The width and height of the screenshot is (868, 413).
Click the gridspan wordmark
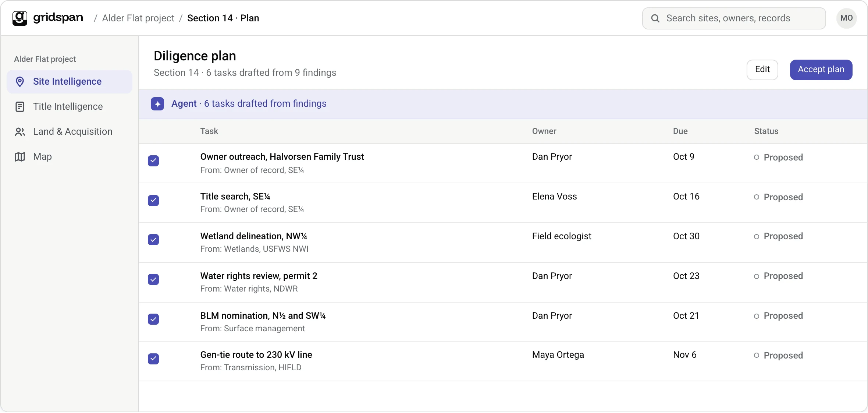pyautogui.click(x=58, y=18)
